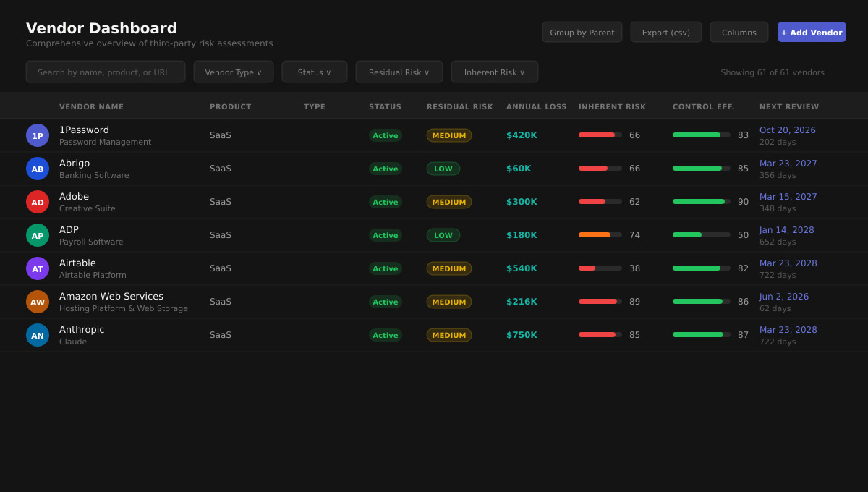Click Abrigo's LOW risk badge
The image size is (868, 492).
(443, 169)
